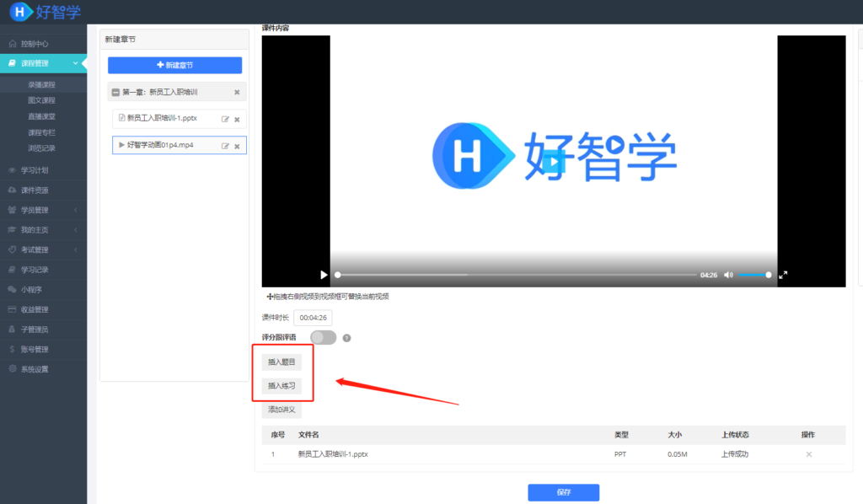
Task: Open 小程序 in sidebar
Action: pos(31,289)
